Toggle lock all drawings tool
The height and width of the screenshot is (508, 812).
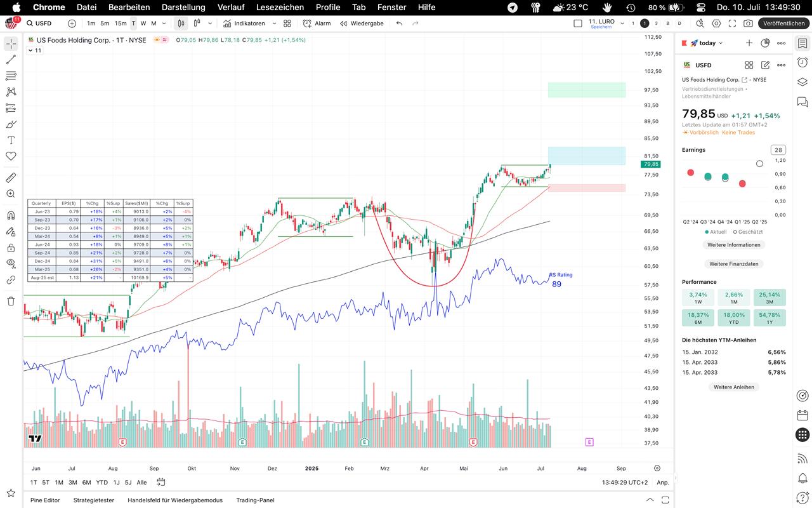click(x=11, y=248)
